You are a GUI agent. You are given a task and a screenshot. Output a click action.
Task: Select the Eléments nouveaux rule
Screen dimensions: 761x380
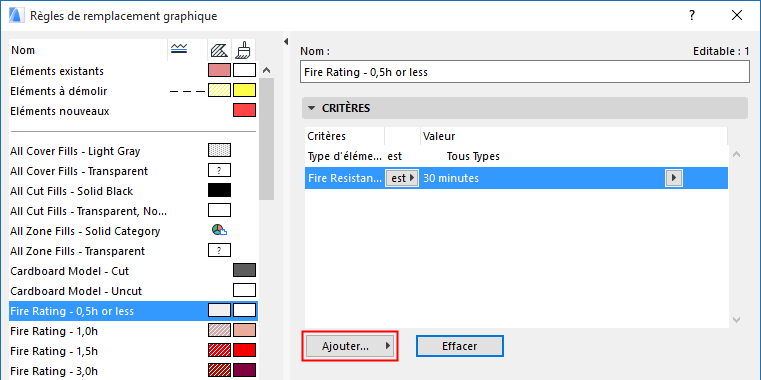133,111
